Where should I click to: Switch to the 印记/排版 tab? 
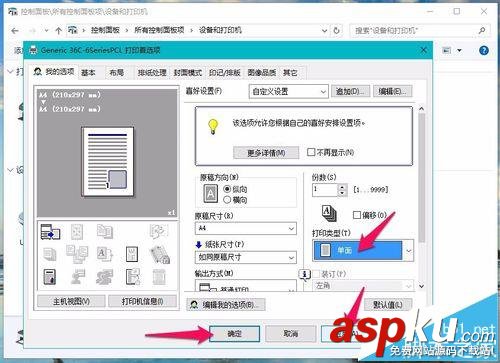(x=225, y=73)
